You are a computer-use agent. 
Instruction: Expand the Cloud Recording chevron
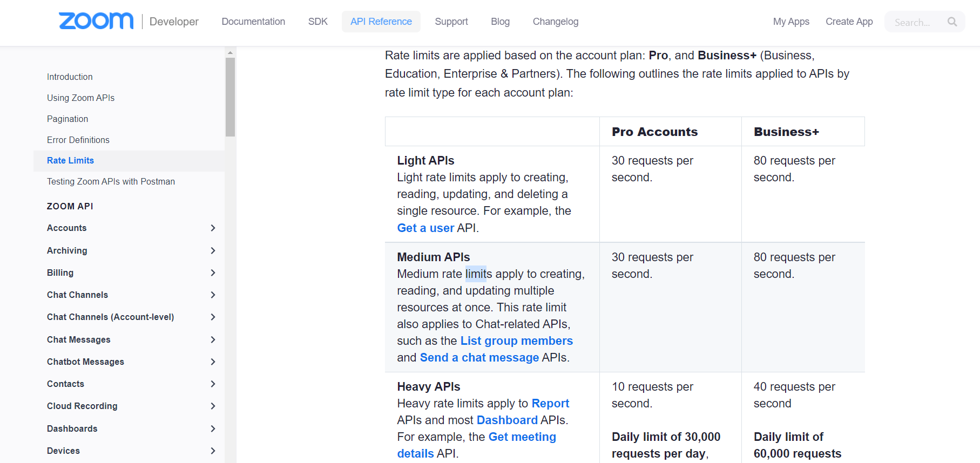[x=213, y=406]
